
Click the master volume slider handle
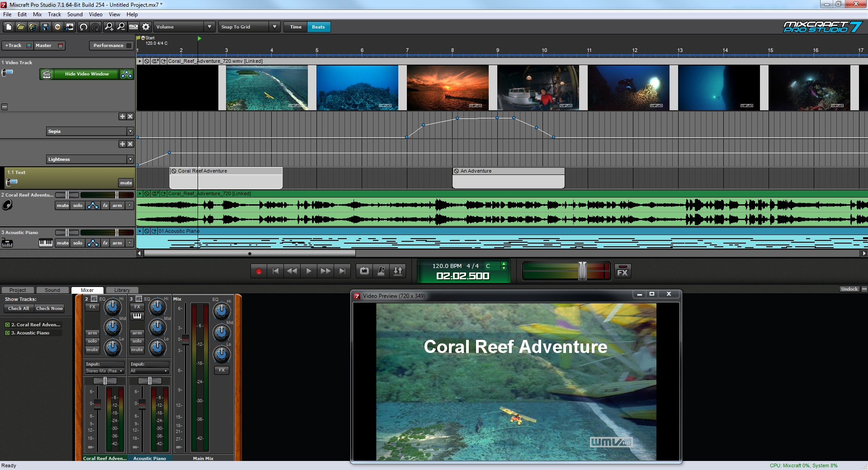582,271
